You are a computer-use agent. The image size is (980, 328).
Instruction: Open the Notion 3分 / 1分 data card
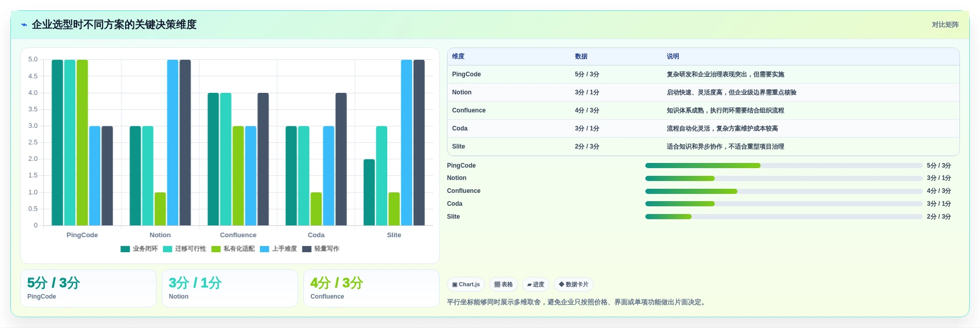[x=230, y=288]
